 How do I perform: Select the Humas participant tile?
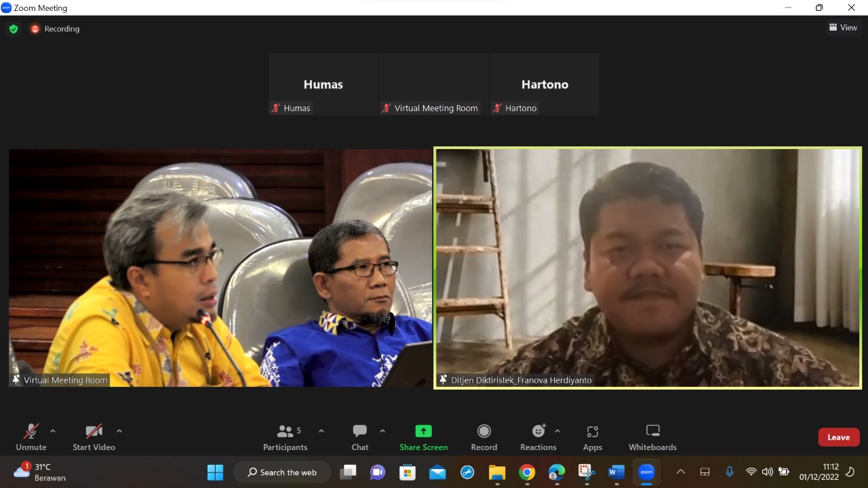coord(323,85)
